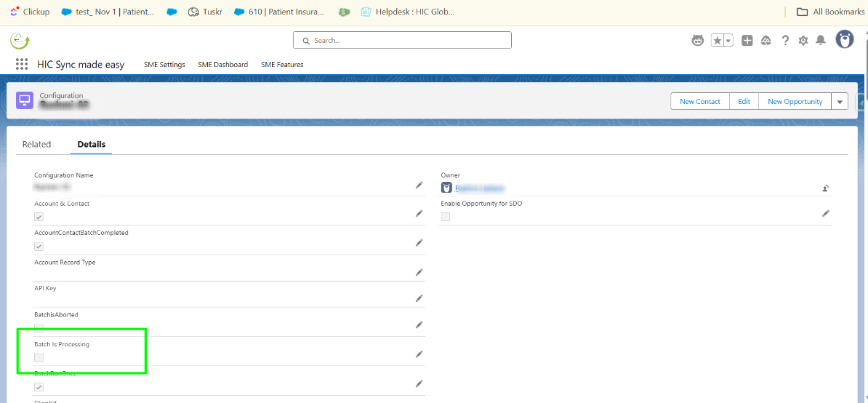Edit Batch Is Processing with pencil icon

point(419,354)
